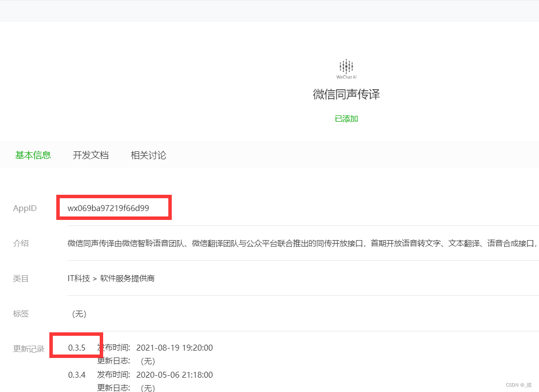The height and width of the screenshot is (392, 539).
Task: Click category text IT科技 > 软件服务提供商
Action: click(111, 279)
